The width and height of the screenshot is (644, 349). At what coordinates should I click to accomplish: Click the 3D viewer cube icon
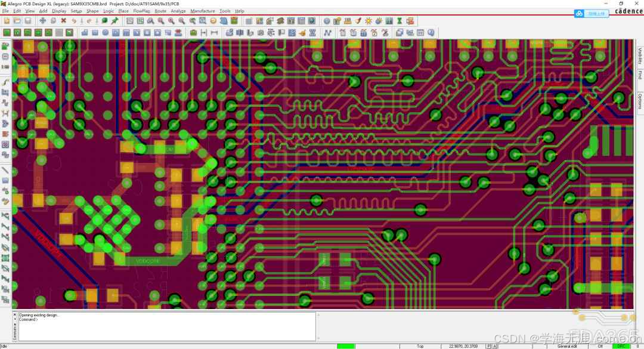pyautogui.click(x=224, y=20)
